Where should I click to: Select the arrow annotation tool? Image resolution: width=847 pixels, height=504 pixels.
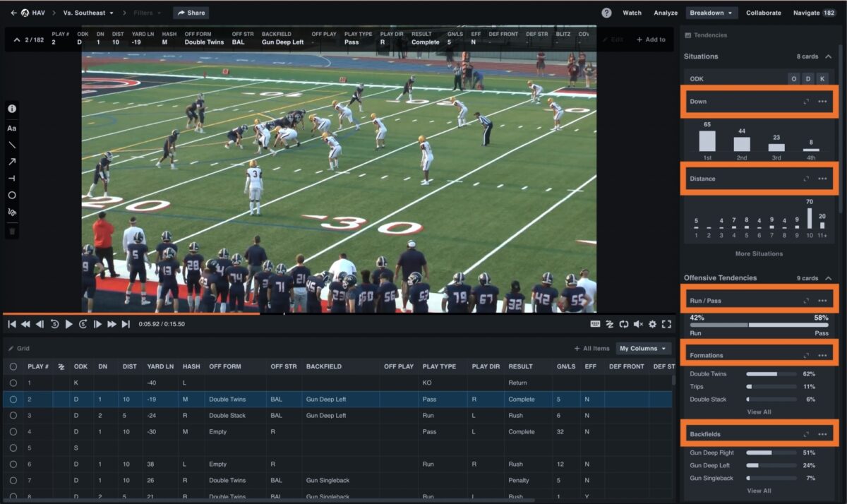click(x=12, y=162)
